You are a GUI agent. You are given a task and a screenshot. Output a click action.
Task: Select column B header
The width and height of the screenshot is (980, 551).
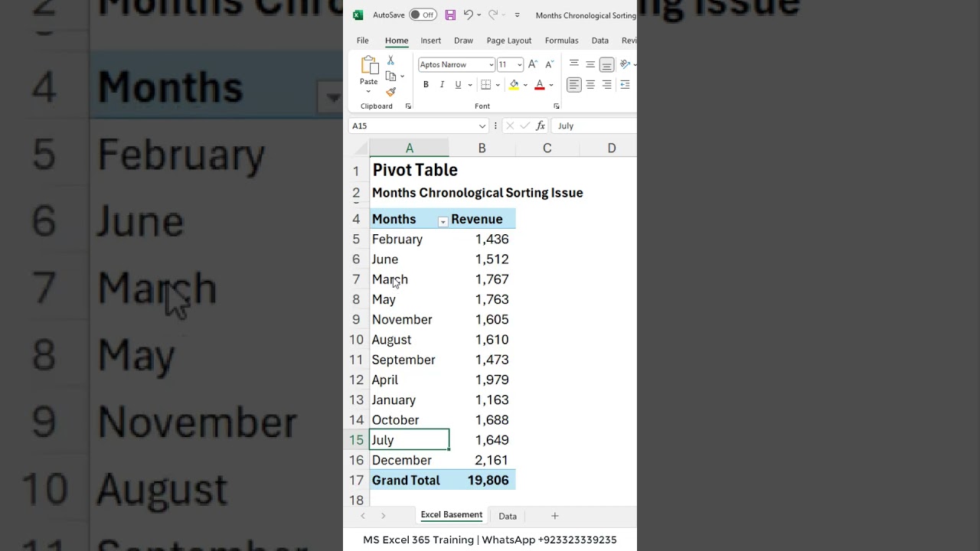point(482,148)
